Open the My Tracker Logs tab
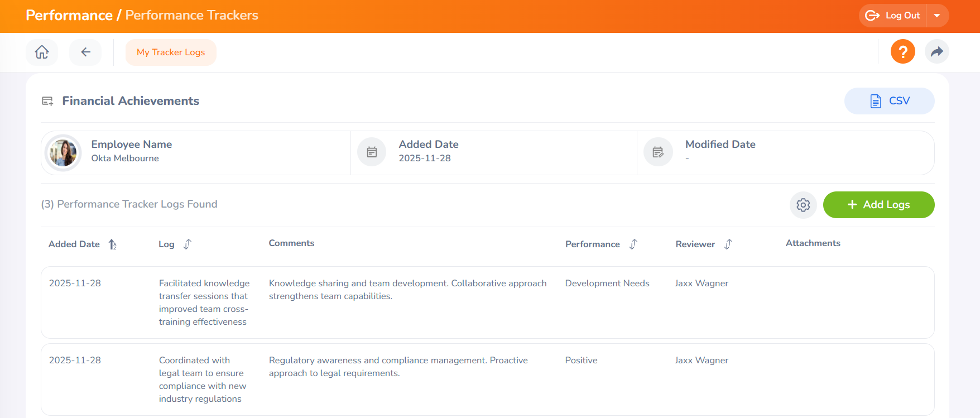Viewport: 980px width, 418px height. pos(171,52)
